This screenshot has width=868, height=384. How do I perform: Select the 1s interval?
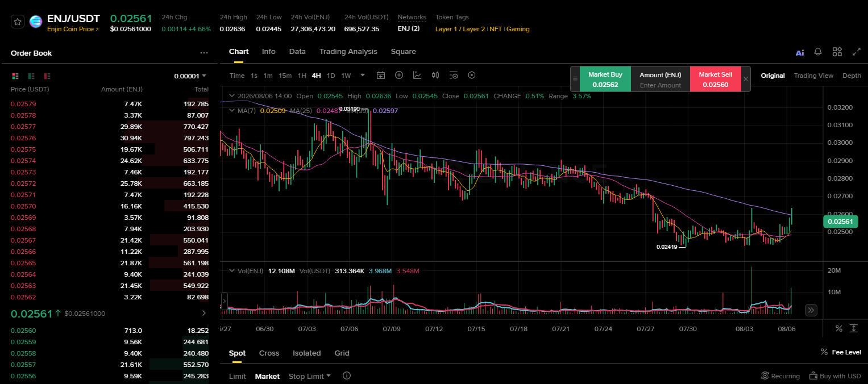coord(254,76)
